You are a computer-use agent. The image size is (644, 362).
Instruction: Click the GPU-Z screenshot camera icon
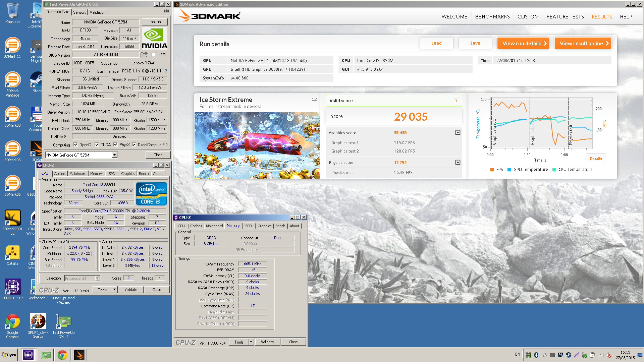tap(166, 11)
